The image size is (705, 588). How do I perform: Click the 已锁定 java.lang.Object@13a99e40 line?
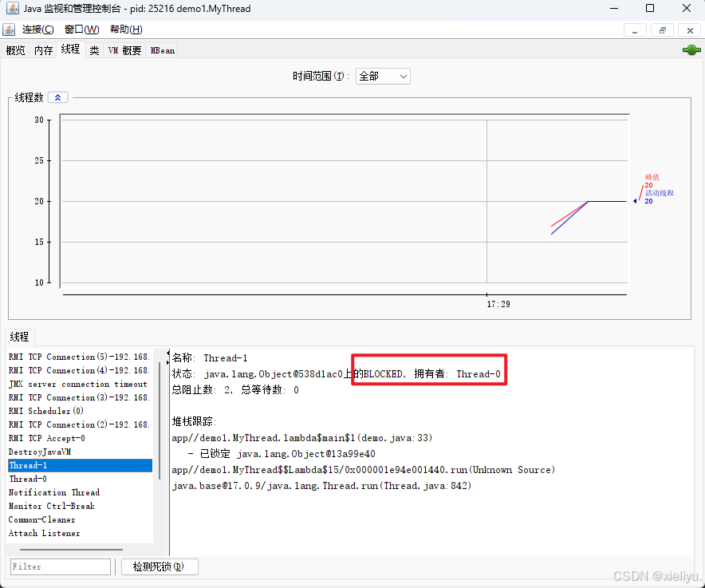[282, 454]
